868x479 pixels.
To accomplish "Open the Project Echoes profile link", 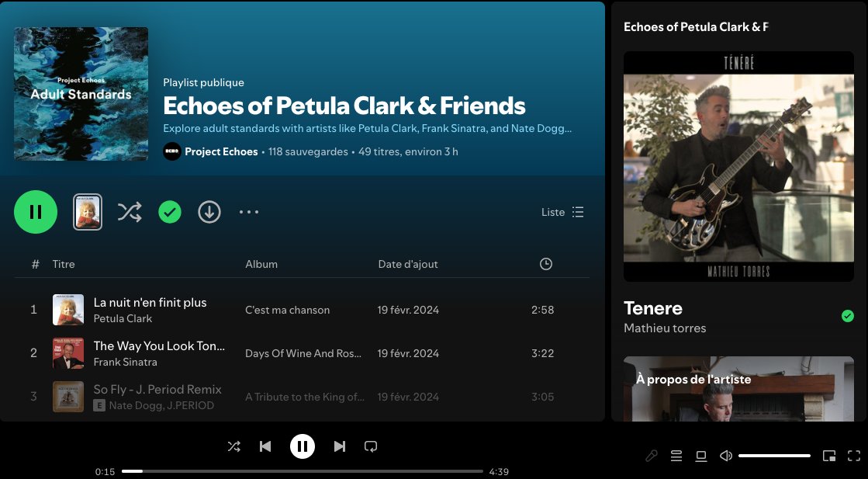I will (x=221, y=151).
